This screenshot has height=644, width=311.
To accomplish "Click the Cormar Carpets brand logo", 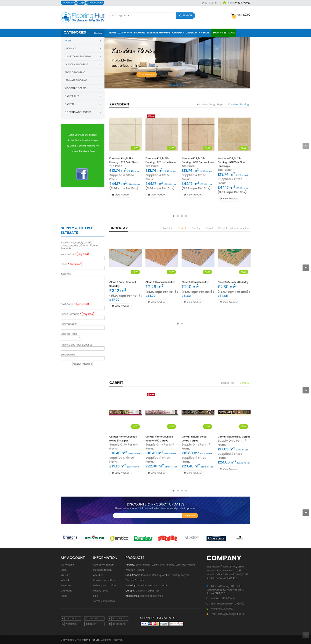I will 216,538.
